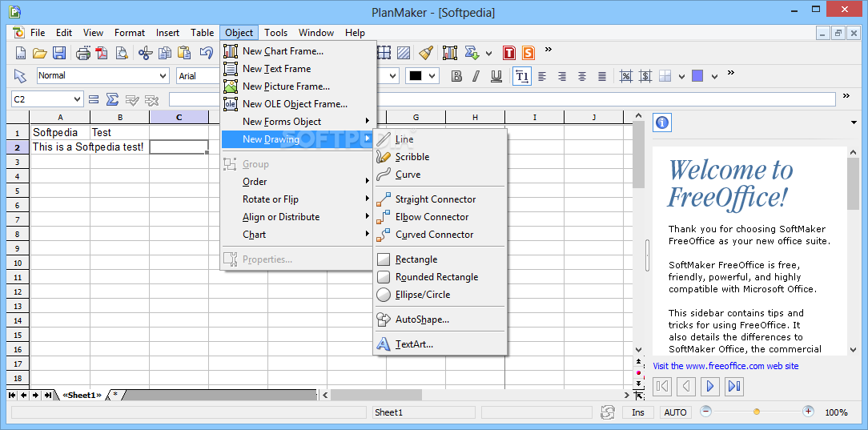Align text right
Screen dimensions: 868x430
[562, 76]
